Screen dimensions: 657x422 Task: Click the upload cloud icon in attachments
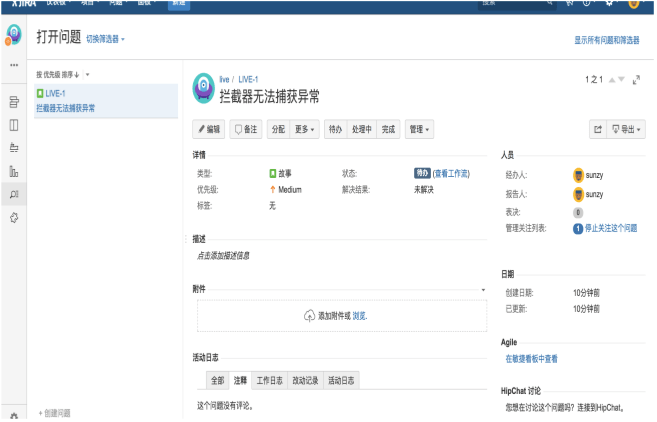pyautogui.click(x=309, y=316)
